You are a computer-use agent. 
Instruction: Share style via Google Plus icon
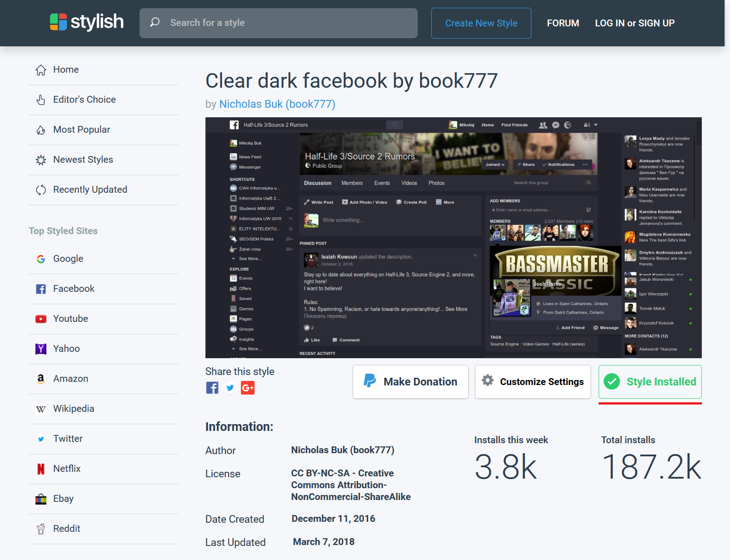[248, 388]
